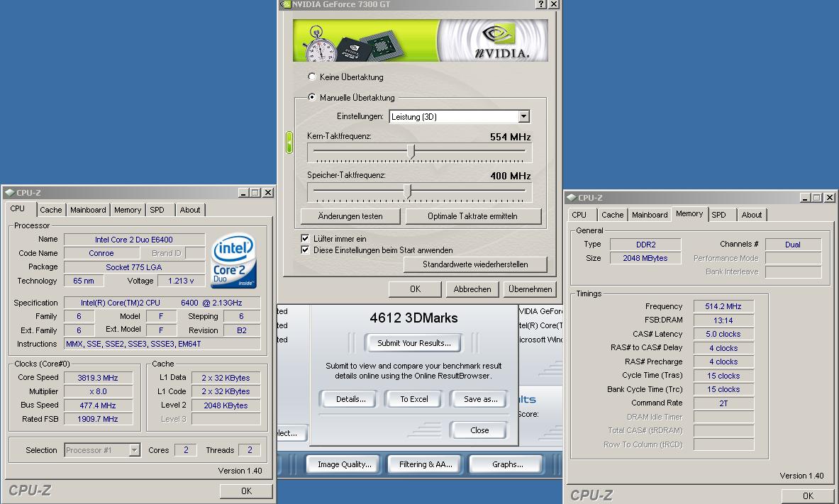Minimize the right CPU-Z memory window
The image size is (839, 504).
805,198
